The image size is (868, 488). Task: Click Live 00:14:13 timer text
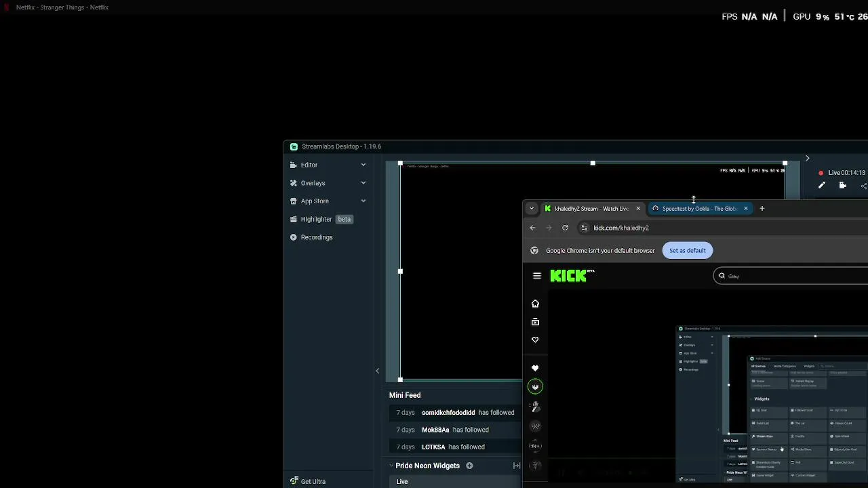pyautogui.click(x=846, y=173)
